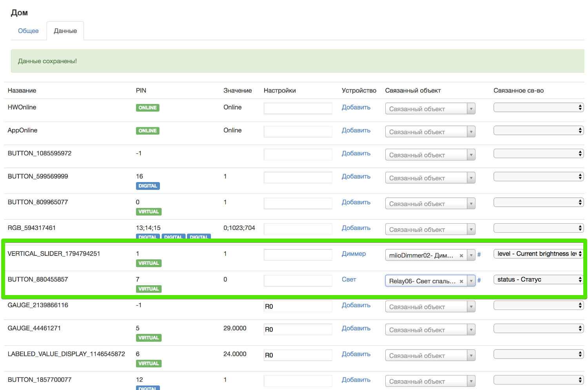Screen dimensions: 588x390
Task: Click DIGITAL badge under BUTTON_599569999 pin
Action: coord(148,186)
